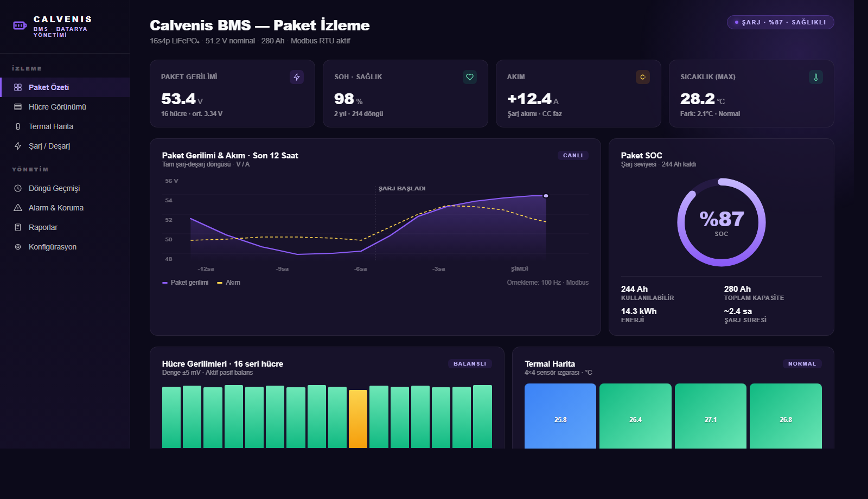
Task: Click the Konfigürasyon gear icon in sidebar
Action: point(18,247)
